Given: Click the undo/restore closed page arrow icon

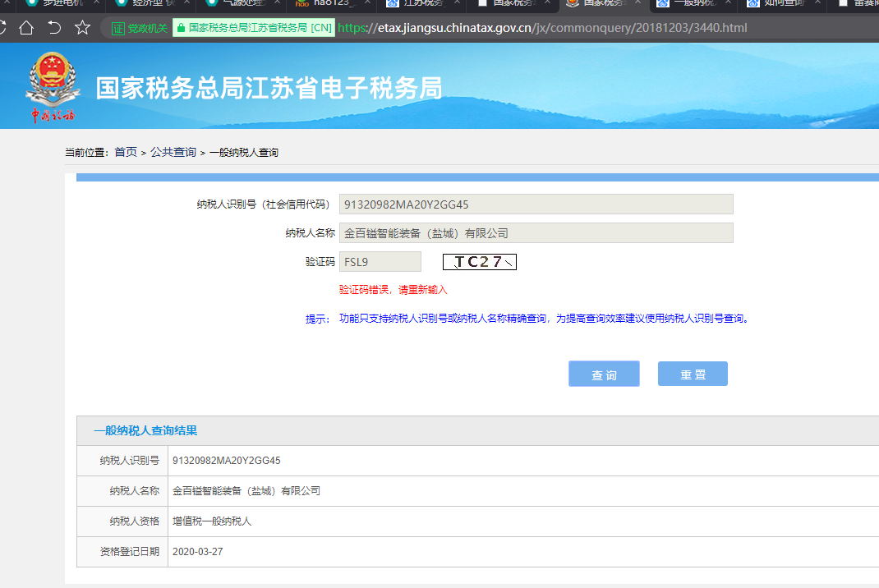Looking at the screenshot, I should coord(54,27).
